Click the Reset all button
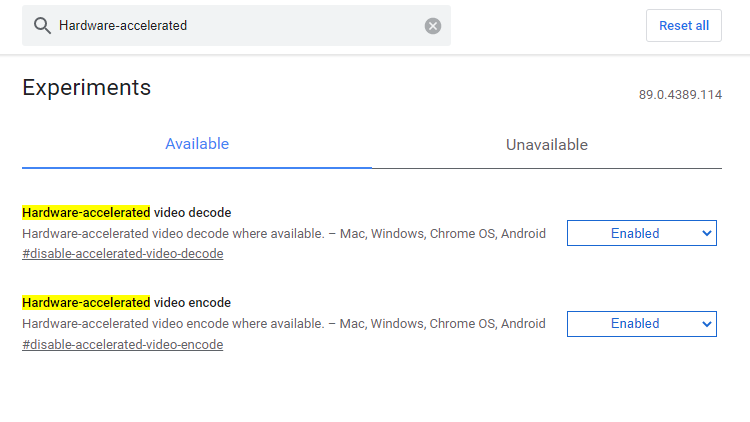 (684, 26)
